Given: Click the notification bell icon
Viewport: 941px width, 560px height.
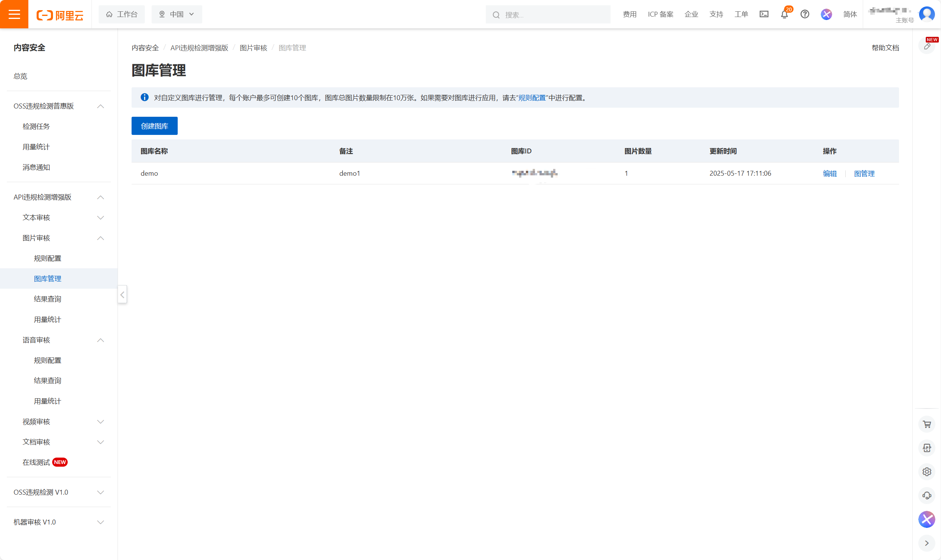Looking at the screenshot, I should [x=784, y=15].
